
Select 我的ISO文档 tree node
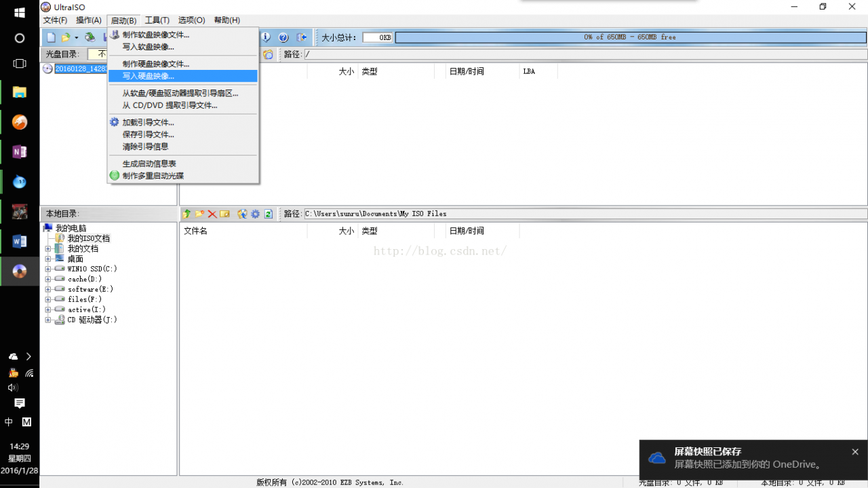tap(88, 238)
